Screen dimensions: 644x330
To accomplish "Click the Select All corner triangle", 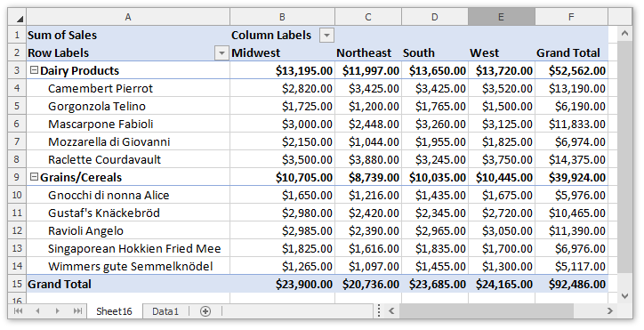I will [x=17, y=17].
